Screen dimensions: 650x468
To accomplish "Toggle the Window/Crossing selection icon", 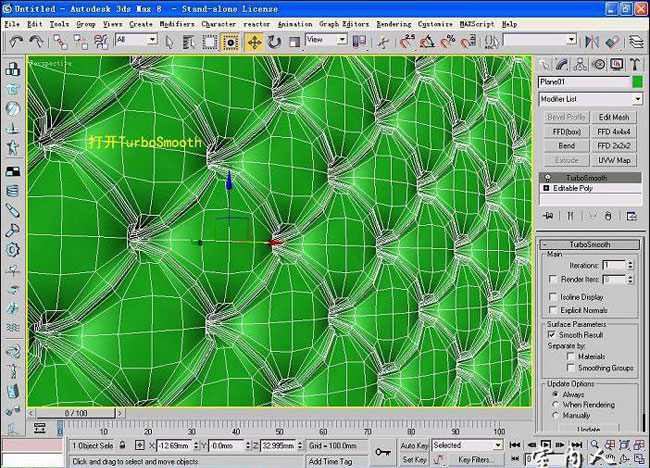I will tap(230, 42).
